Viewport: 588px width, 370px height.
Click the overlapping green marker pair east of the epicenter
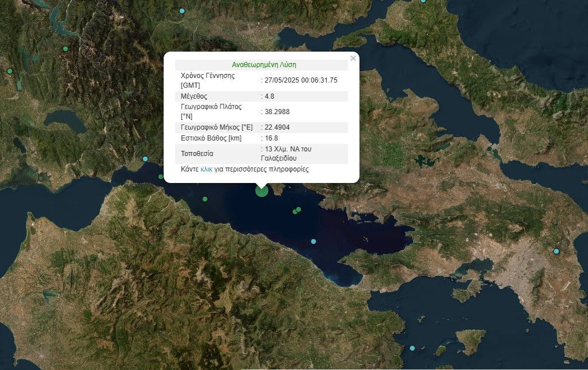[297, 211]
